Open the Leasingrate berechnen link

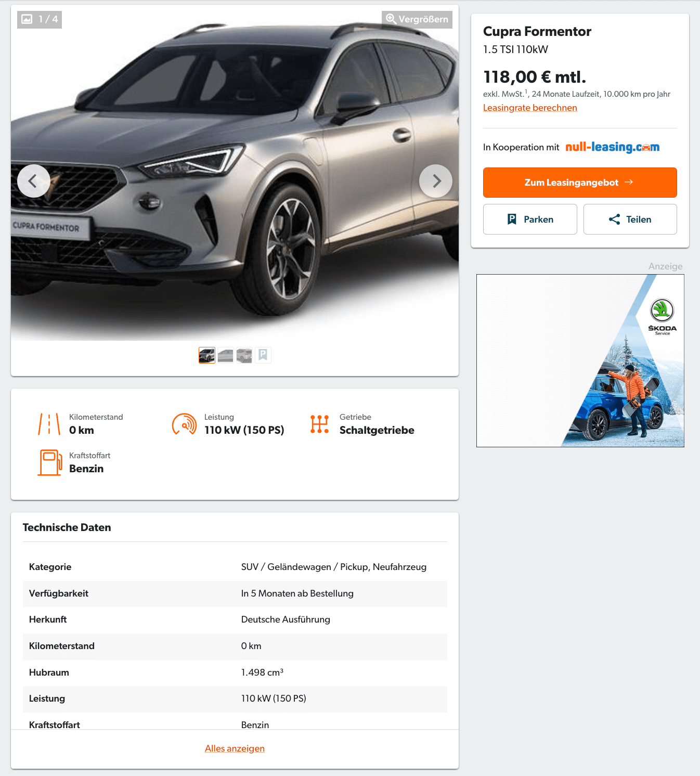click(x=530, y=108)
